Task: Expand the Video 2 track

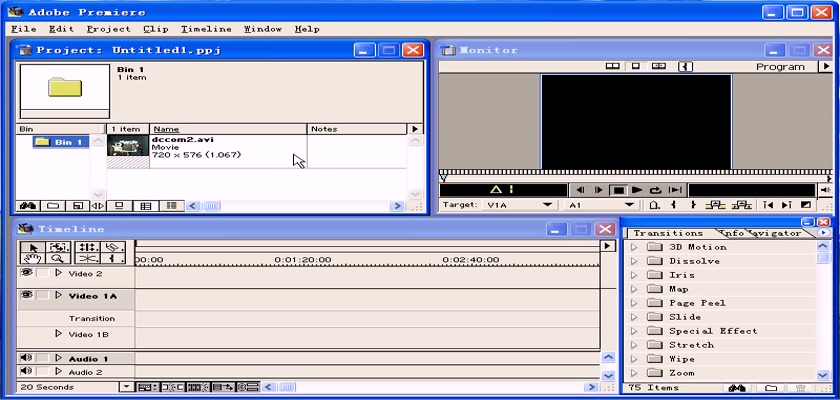Action: pos(58,273)
